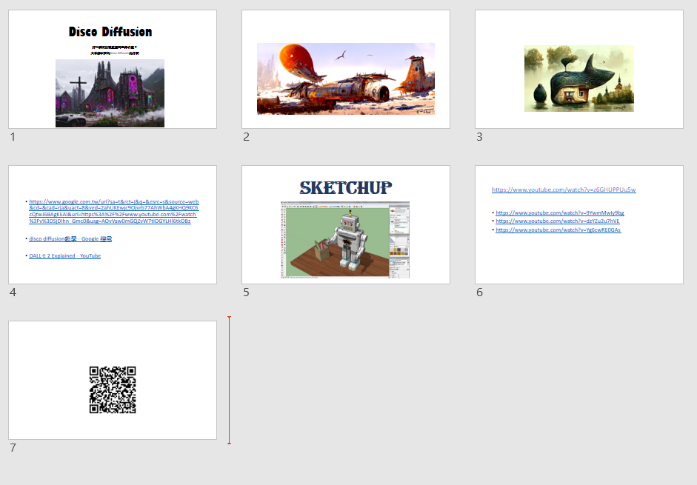Select the SKETCHUP robot slide thumbnail

[346, 224]
